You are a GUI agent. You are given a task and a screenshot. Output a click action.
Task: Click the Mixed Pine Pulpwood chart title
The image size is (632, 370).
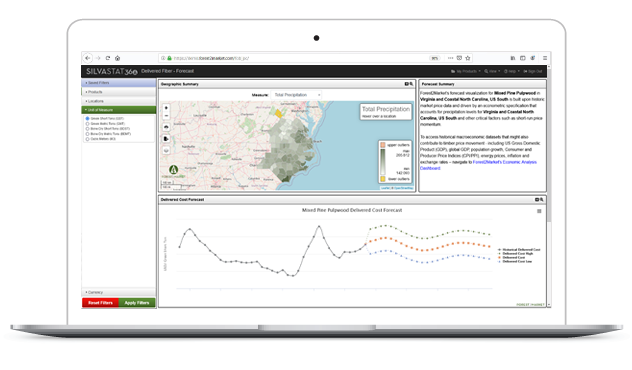click(x=352, y=210)
